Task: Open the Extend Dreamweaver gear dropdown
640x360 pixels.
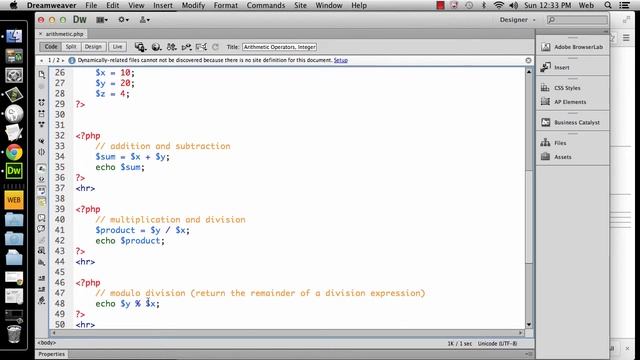Action: click(x=123, y=20)
